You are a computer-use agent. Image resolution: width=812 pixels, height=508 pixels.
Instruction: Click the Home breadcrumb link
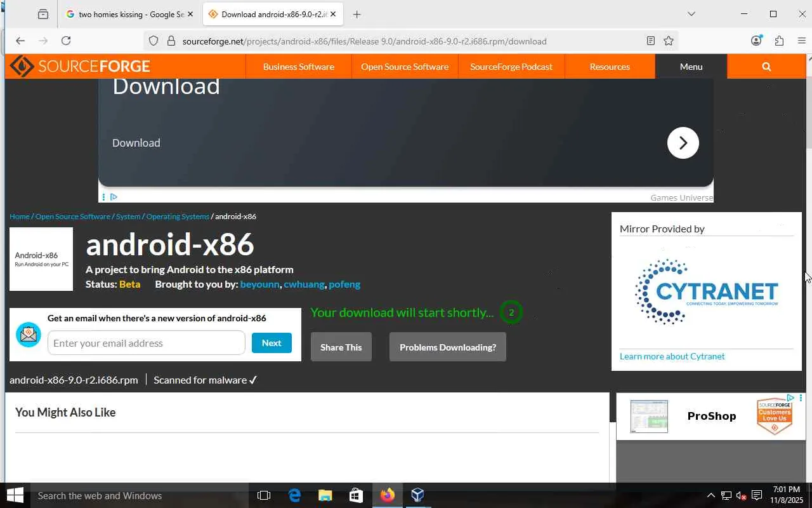[x=20, y=217]
